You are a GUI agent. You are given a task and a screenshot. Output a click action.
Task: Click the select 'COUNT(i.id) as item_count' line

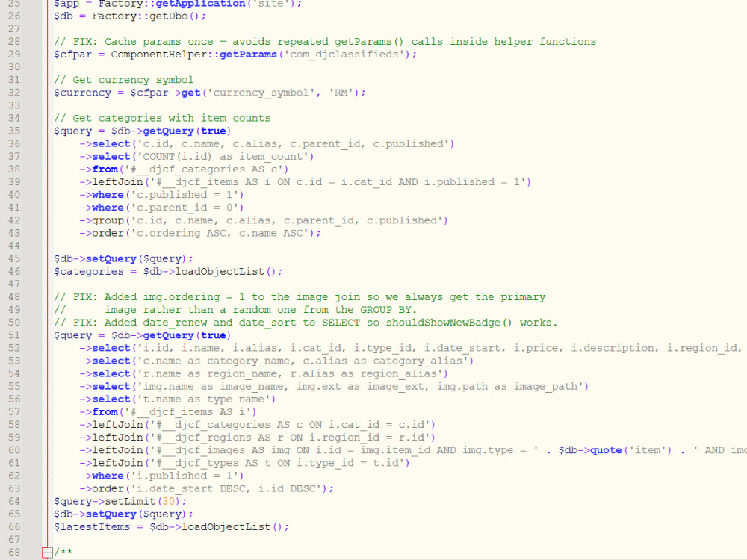[x=196, y=157]
